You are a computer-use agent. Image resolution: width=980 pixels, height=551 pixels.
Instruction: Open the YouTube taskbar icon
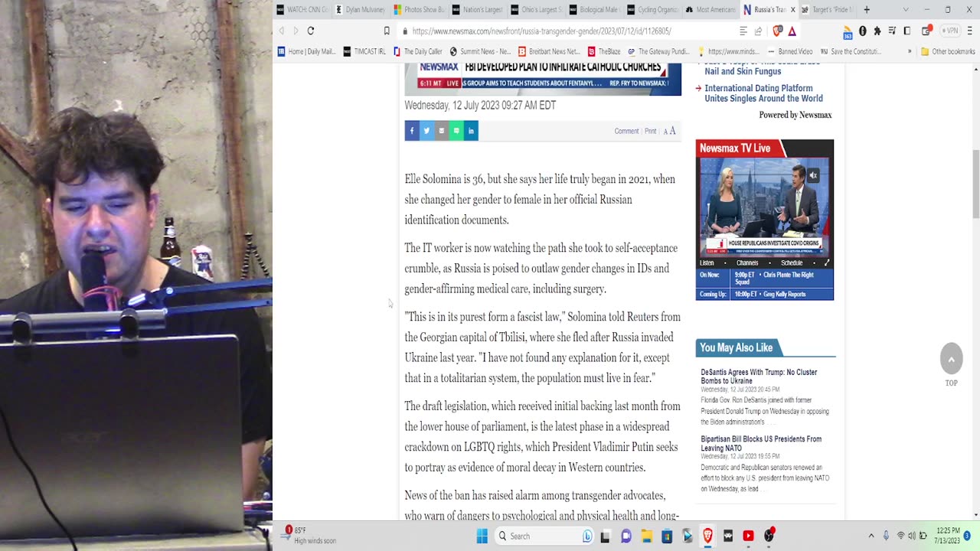pos(748,536)
